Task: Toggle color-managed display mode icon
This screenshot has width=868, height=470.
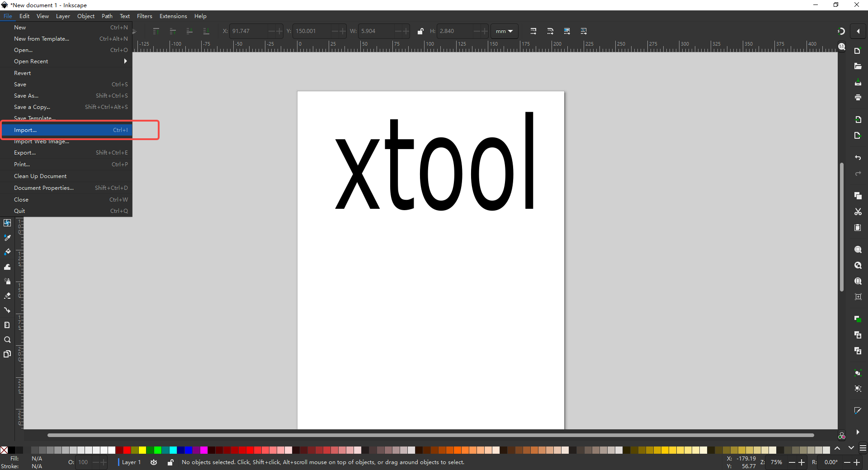Action: point(841,436)
